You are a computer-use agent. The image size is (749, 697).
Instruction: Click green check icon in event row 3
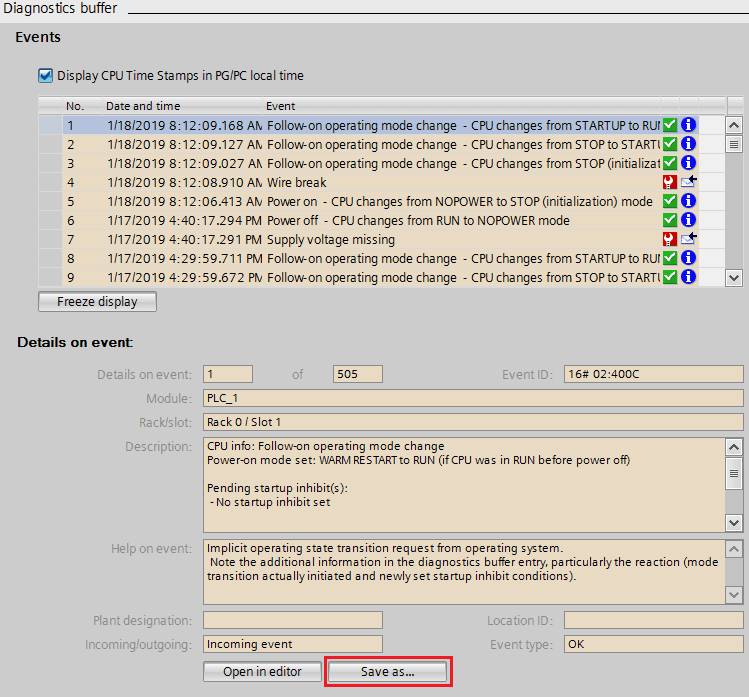click(x=670, y=163)
